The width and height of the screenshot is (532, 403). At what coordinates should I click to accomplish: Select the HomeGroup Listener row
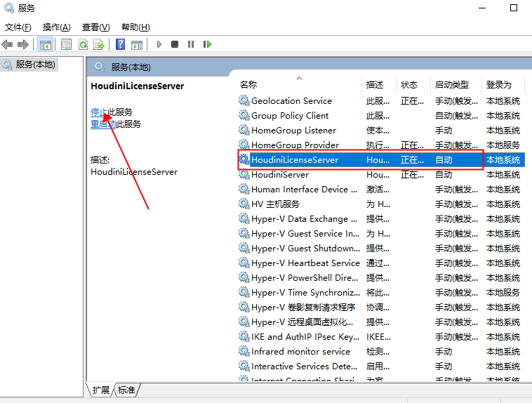[381, 131]
